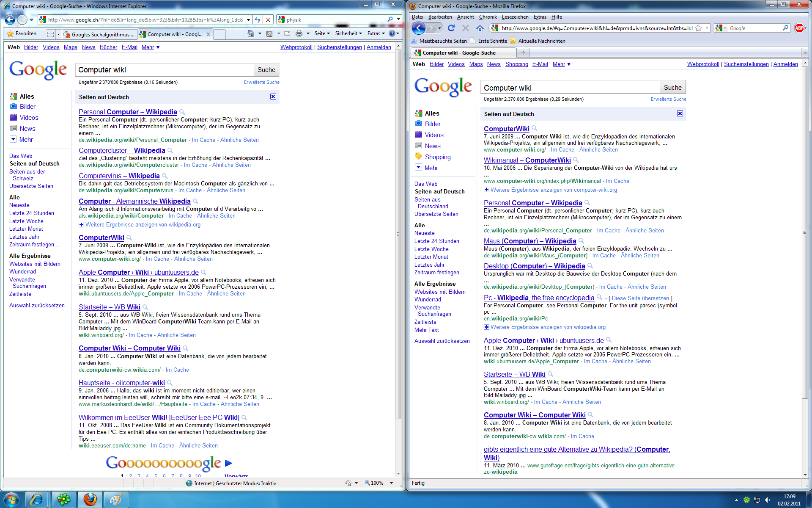The height and width of the screenshot is (508, 812).
Task: Click Firefox icon in Windows taskbar
Action: tap(90, 500)
